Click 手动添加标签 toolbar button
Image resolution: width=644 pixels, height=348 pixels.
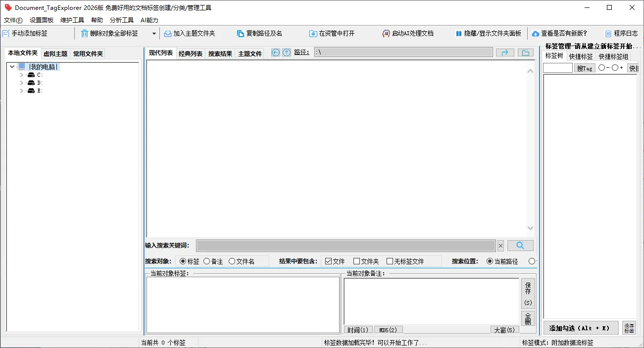pyautogui.click(x=25, y=34)
